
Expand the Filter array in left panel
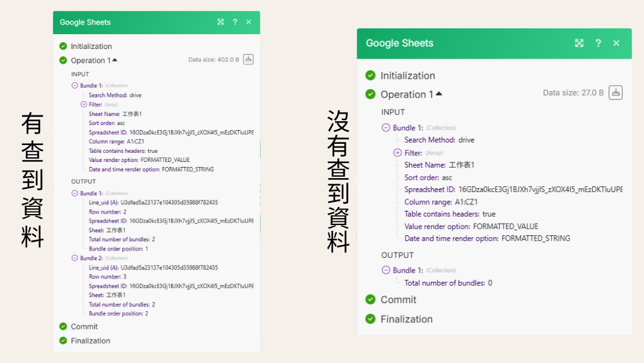click(84, 104)
